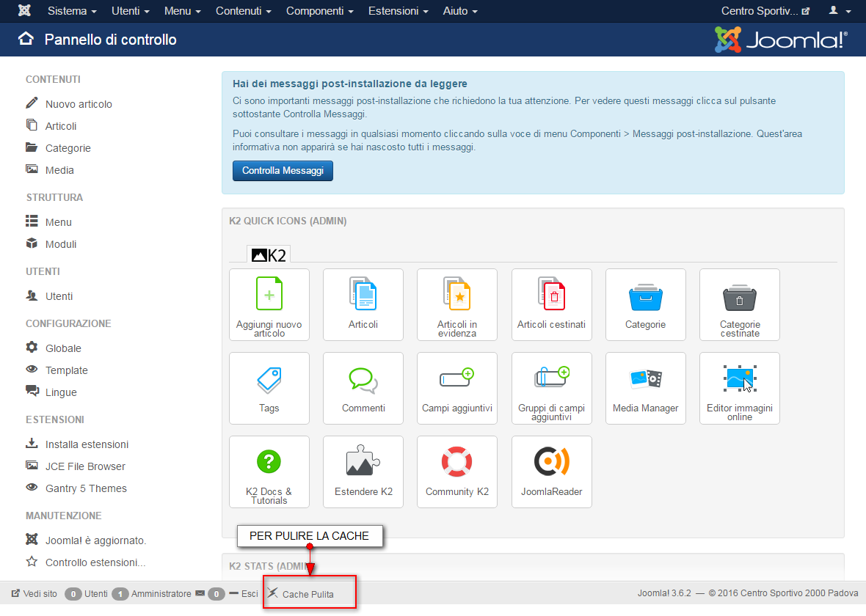
Task: Open the user account dropdown
Action: point(840,11)
